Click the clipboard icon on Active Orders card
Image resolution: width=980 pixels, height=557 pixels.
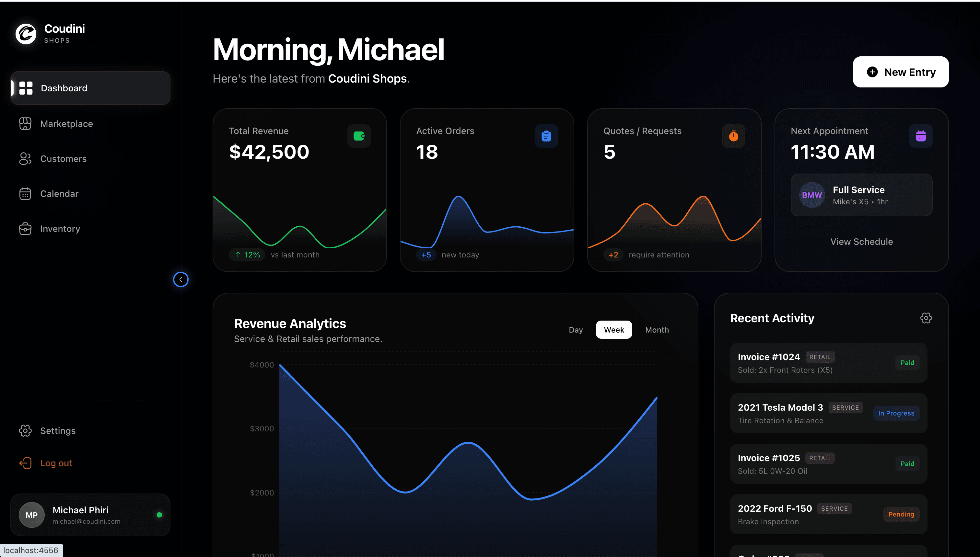point(546,136)
